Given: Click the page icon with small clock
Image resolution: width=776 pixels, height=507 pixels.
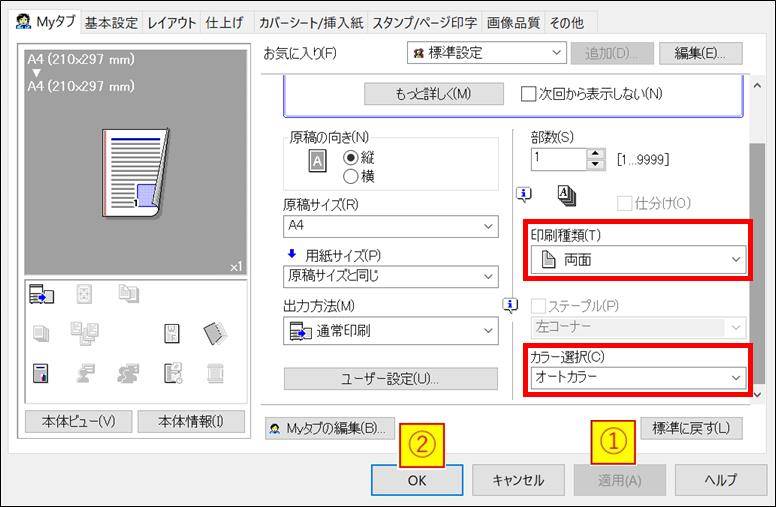Looking at the screenshot, I should click(x=173, y=373).
